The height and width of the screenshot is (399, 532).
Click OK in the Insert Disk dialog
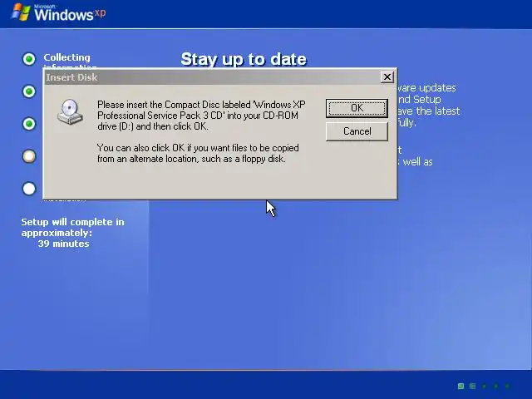point(357,108)
